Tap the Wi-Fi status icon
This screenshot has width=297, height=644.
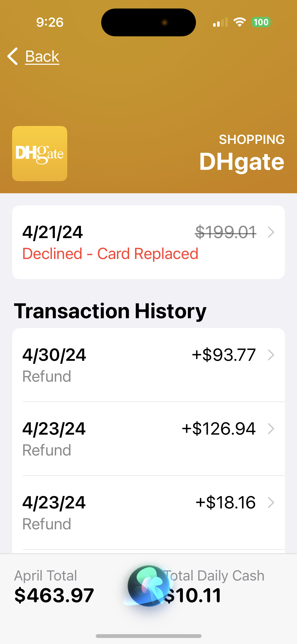(x=240, y=22)
